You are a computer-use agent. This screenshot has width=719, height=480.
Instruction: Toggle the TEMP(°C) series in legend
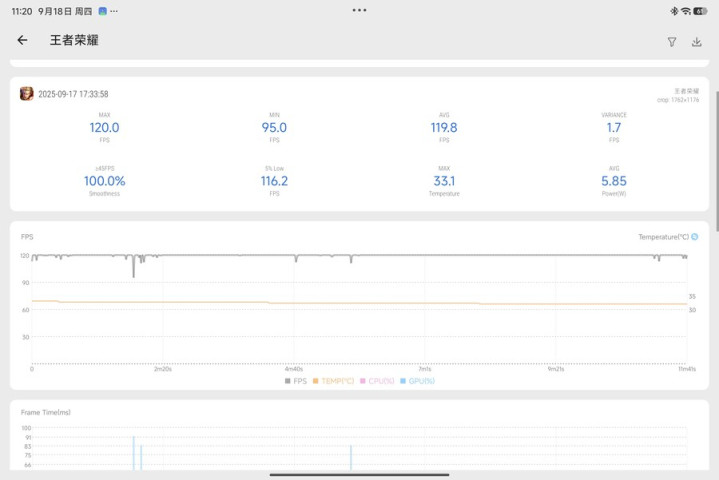[334, 381]
